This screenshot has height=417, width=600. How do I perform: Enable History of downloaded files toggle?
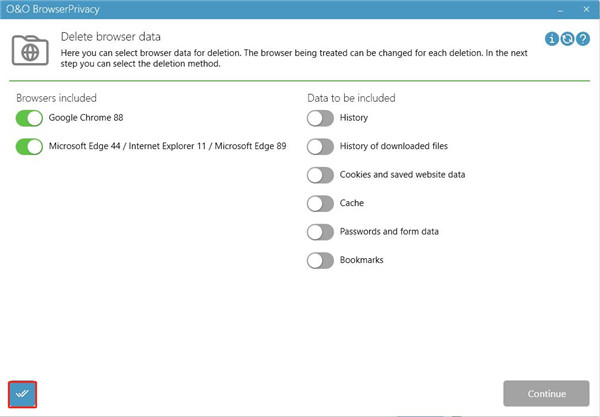pyautogui.click(x=320, y=146)
